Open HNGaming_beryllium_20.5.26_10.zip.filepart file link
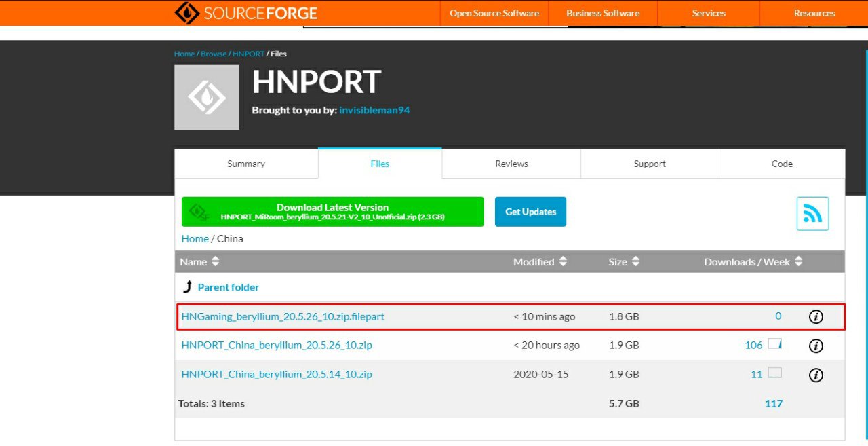Viewport: 868px width, 446px height. [283, 316]
